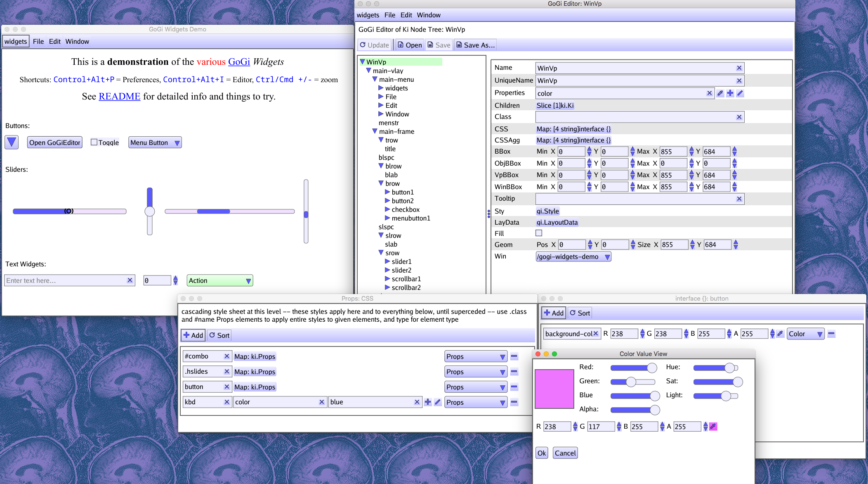868x484 pixels.
Task: Enable the checkbox next to button1 tree item
Action: 387,192
